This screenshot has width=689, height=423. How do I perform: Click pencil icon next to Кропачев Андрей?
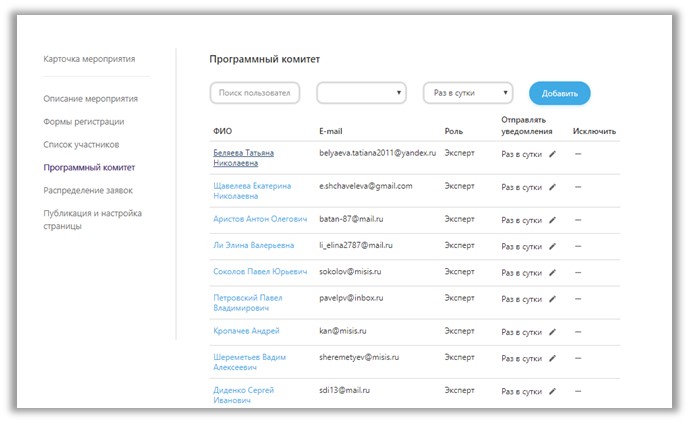(x=552, y=332)
